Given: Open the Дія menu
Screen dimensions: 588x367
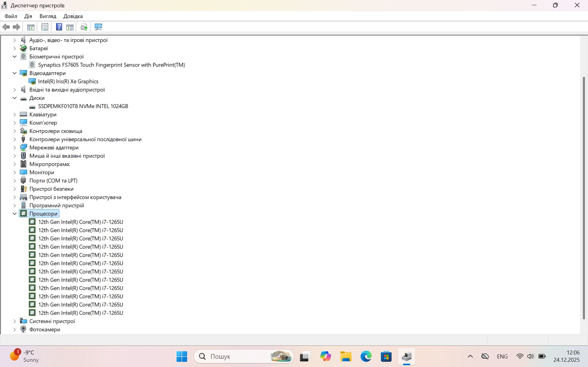Looking at the screenshot, I should (x=28, y=16).
